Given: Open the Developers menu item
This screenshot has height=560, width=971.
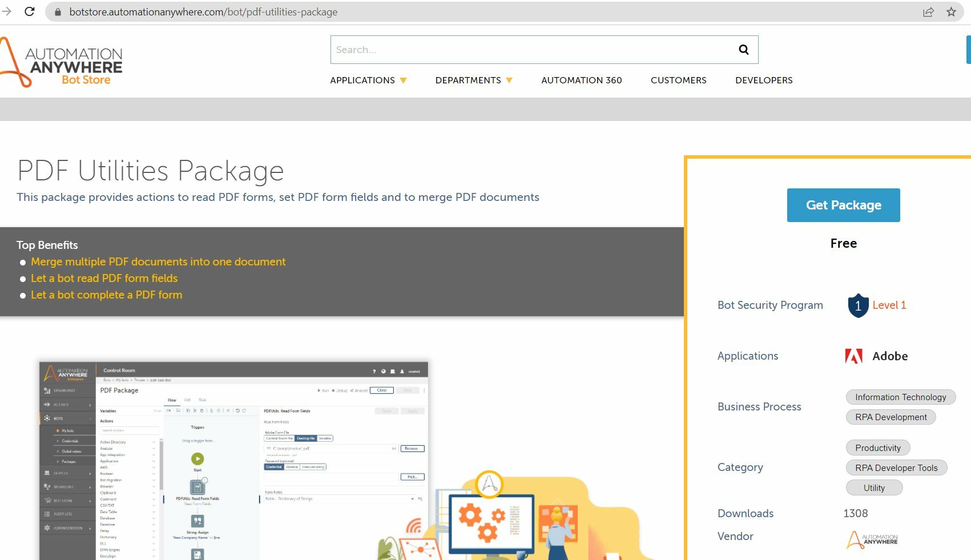Looking at the screenshot, I should (764, 80).
